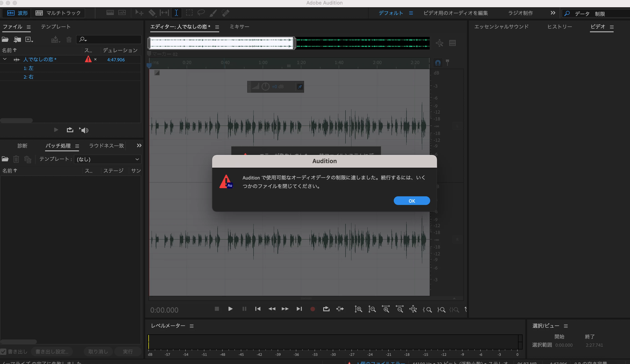The image size is (630, 364).
Task: Select the Time Selection tool
Action: (x=176, y=13)
